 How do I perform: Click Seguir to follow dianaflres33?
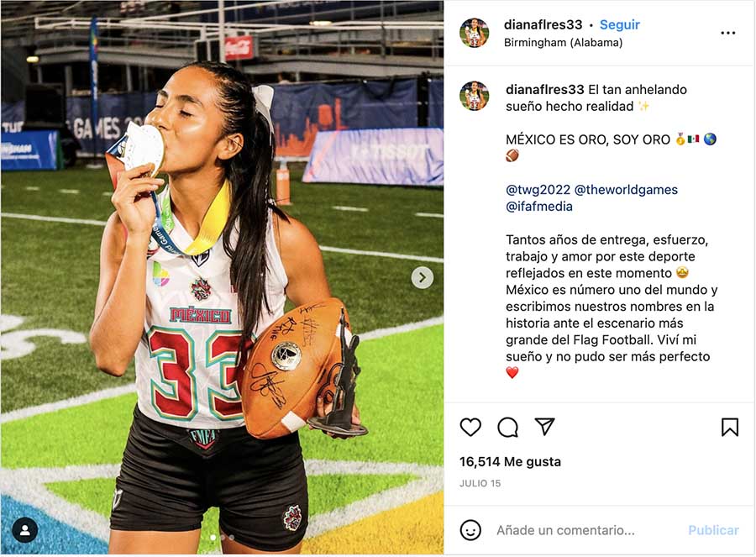click(x=620, y=24)
